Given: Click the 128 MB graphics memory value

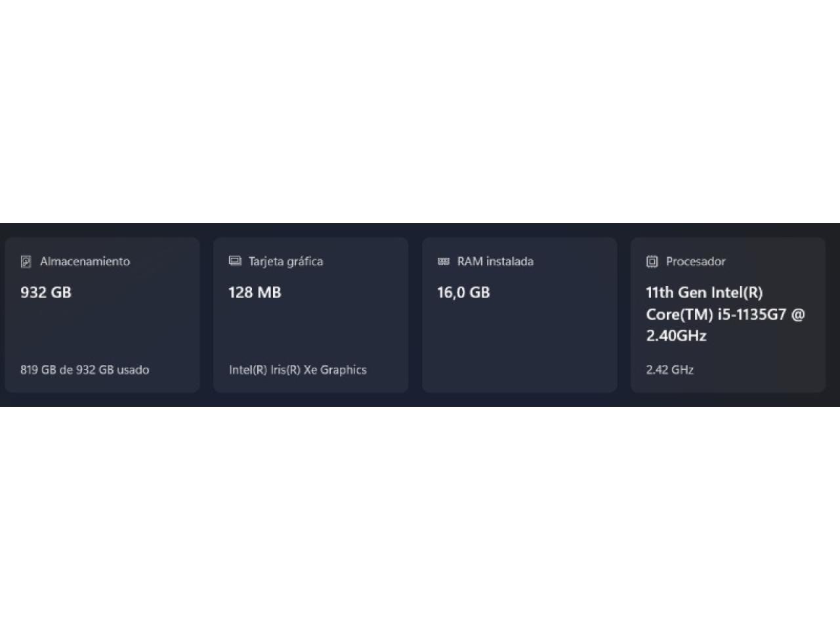Looking at the screenshot, I should (x=255, y=293).
